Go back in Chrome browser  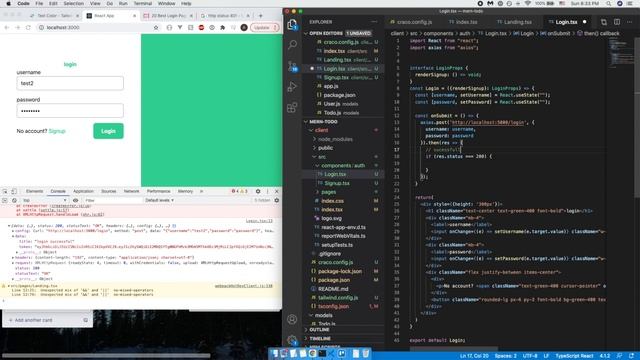[7, 27]
